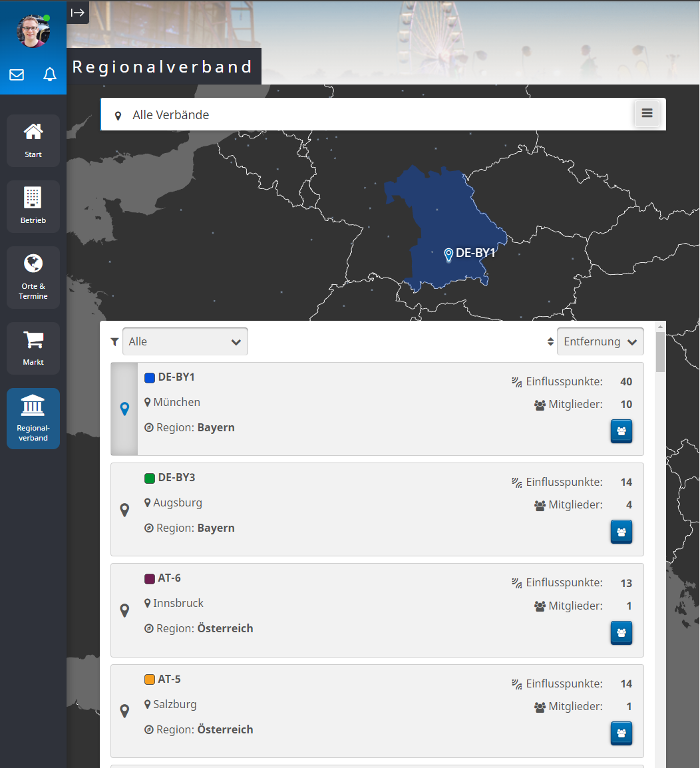Click the user profile avatar
Viewport: 700px width, 768px height.
click(33, 31)
